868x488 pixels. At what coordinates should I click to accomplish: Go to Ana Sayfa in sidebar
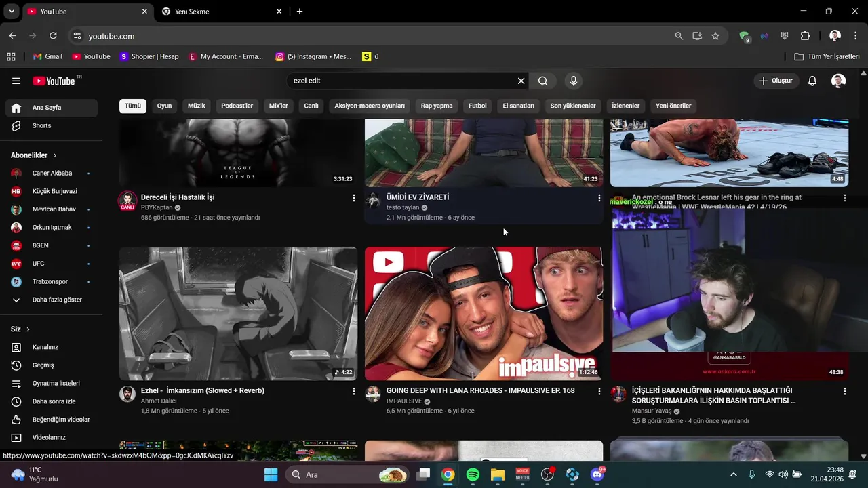click(x=52, y=108)
